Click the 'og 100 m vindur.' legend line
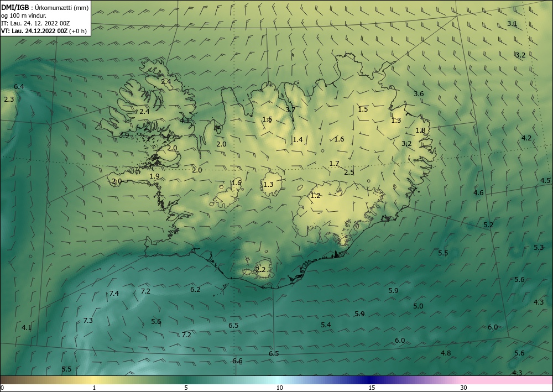 click(24, 15)
